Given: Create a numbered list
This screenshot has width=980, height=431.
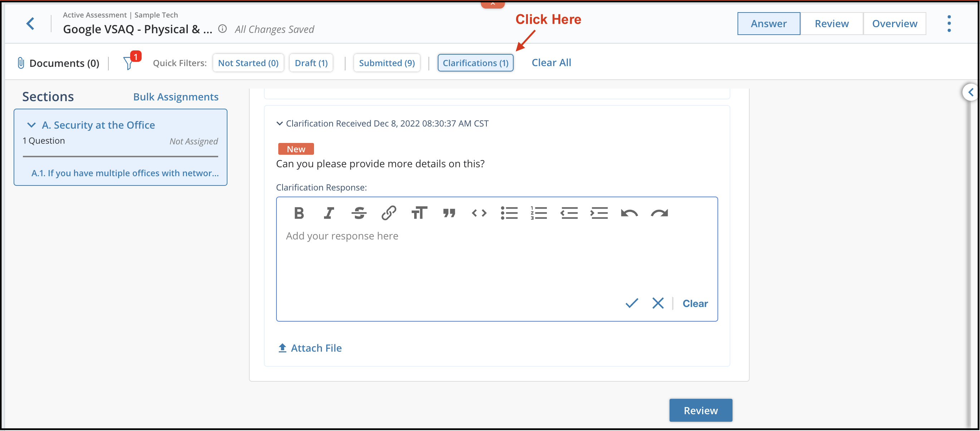Looking at the screenshot, I should (x=539, y=213).
